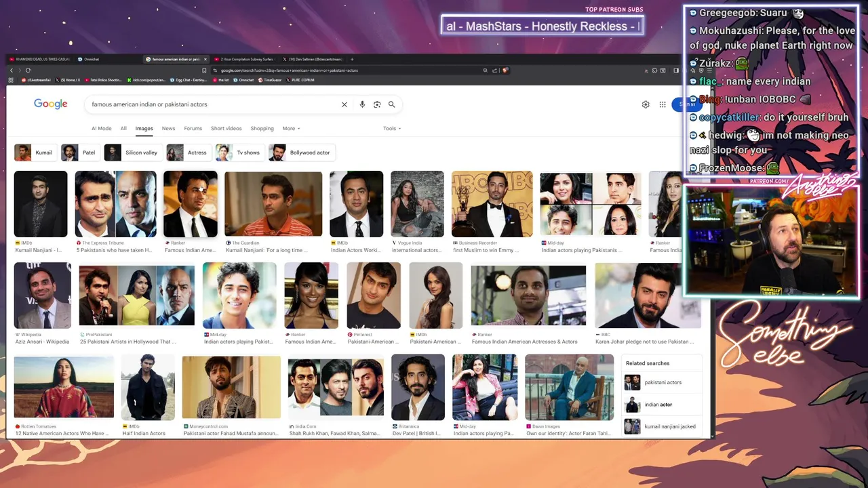Screen dimensions: 868x488
Task: Open the Shopping results tab
Action: [262, 128]
